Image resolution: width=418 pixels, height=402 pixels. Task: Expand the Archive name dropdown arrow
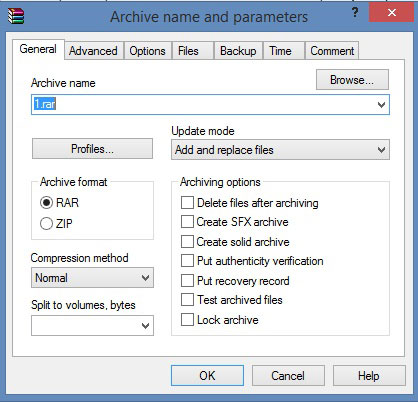click(x=382, y=105)
